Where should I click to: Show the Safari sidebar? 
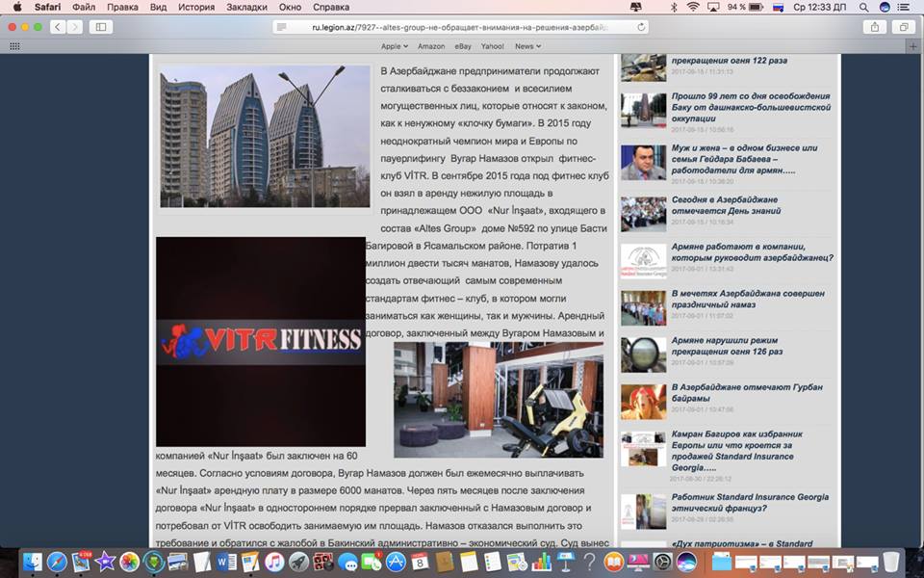pos(101,27)
